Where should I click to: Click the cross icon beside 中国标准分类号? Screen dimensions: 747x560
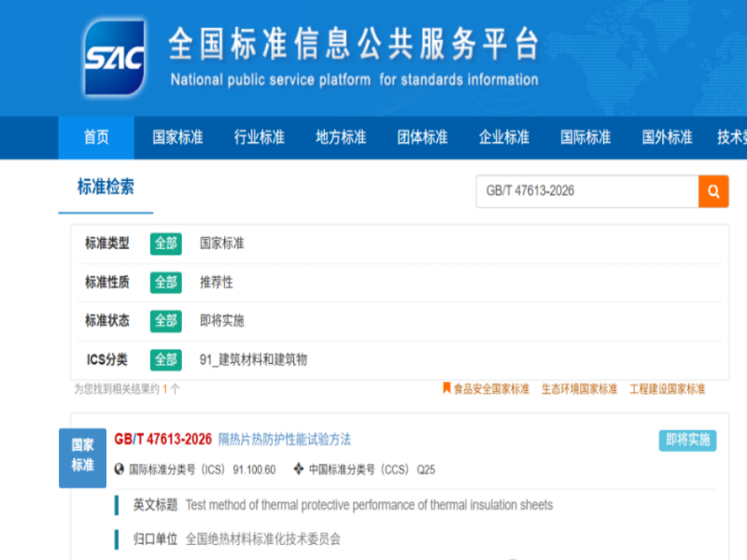pos(298,469)
